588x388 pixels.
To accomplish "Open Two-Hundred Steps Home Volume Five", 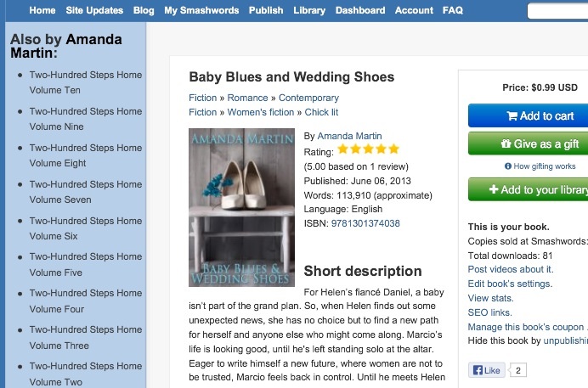I will [x=85, y=264].
